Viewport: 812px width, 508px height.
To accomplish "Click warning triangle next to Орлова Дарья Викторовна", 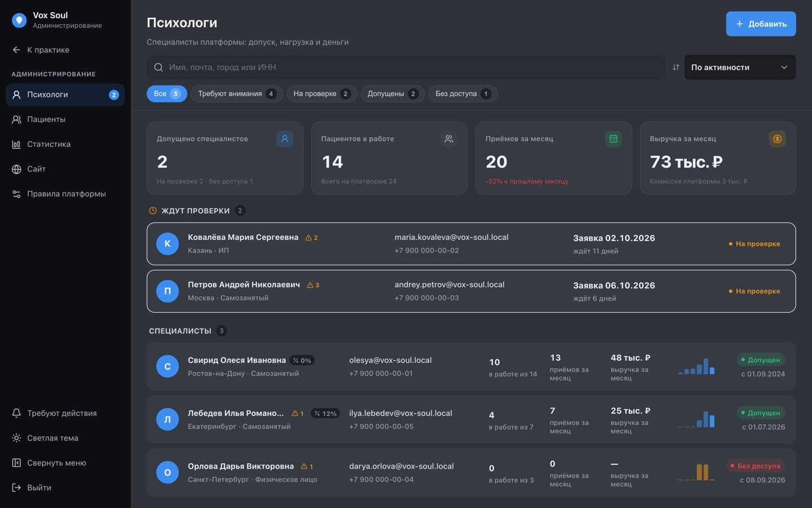I will (304, 467).
